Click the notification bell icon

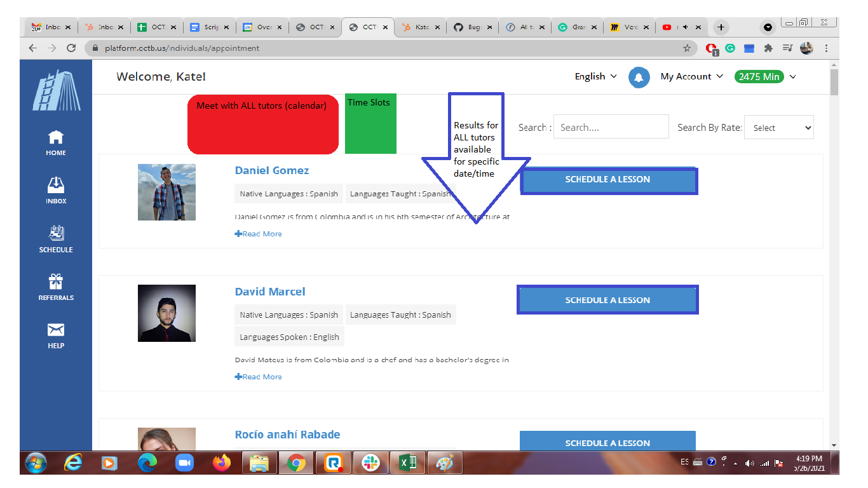click(x=639, y=77)
